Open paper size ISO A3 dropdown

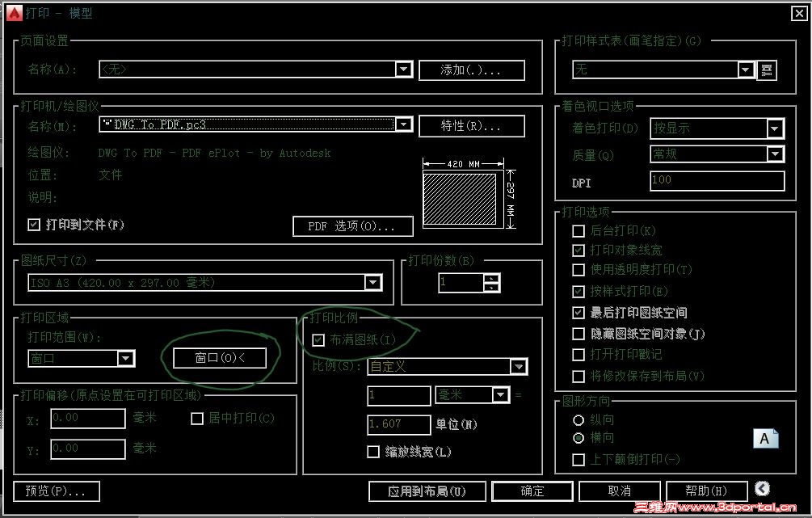point(372,283)
